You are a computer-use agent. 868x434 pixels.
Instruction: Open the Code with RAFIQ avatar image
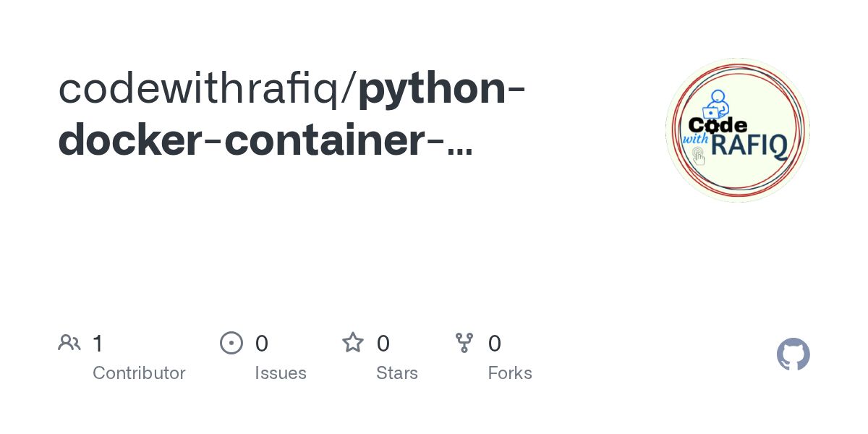pos(738,130)
